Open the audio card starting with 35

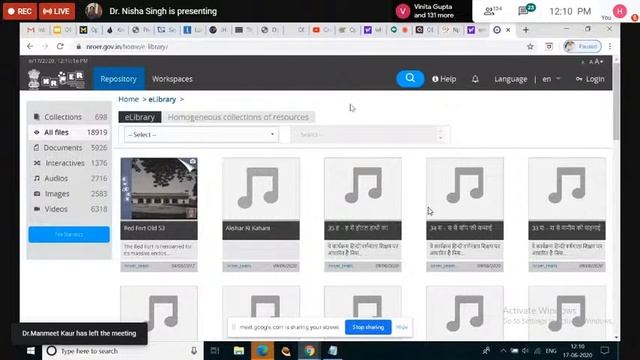pyautogui.click(x=363, y=189)
